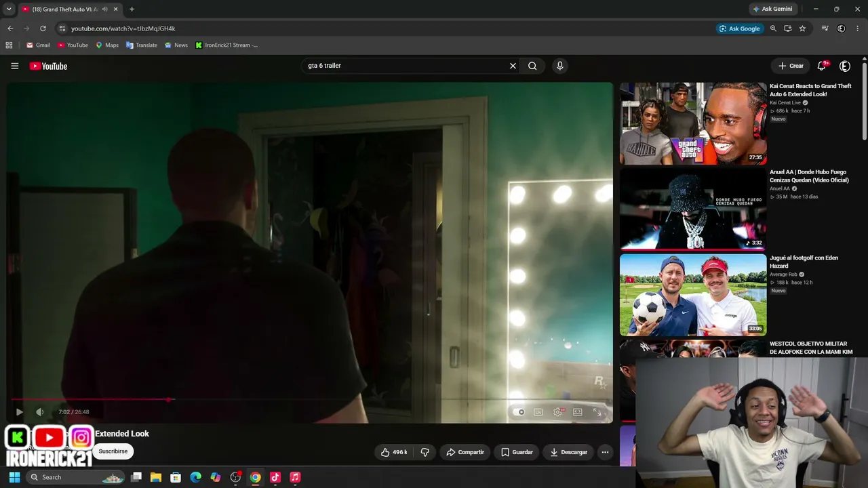Screen dimensions: 868x488
Task: Dislike the video with thumbs-down
Action: coord(425,452)
